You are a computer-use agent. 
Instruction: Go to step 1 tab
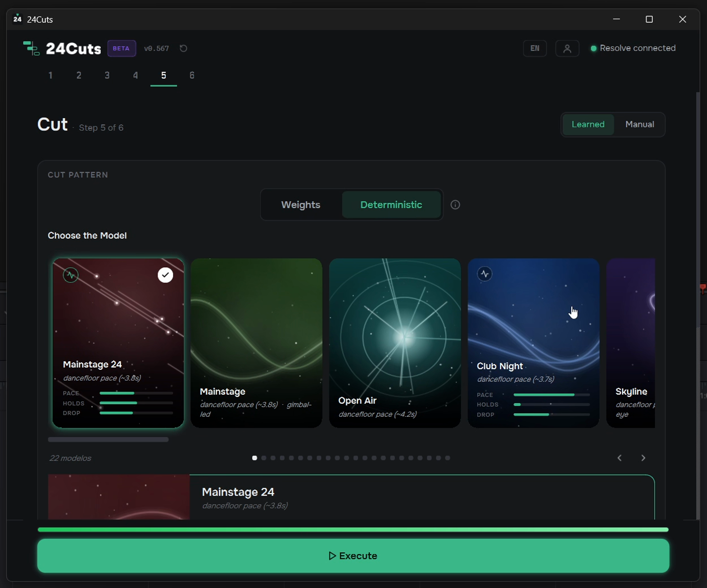[50, 75]
